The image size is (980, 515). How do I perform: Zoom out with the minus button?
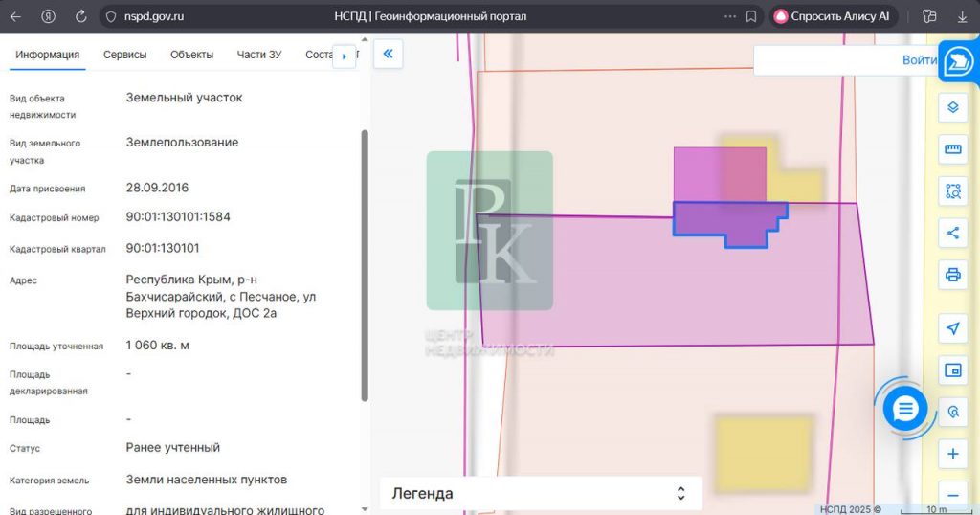[x=952, y=495]
